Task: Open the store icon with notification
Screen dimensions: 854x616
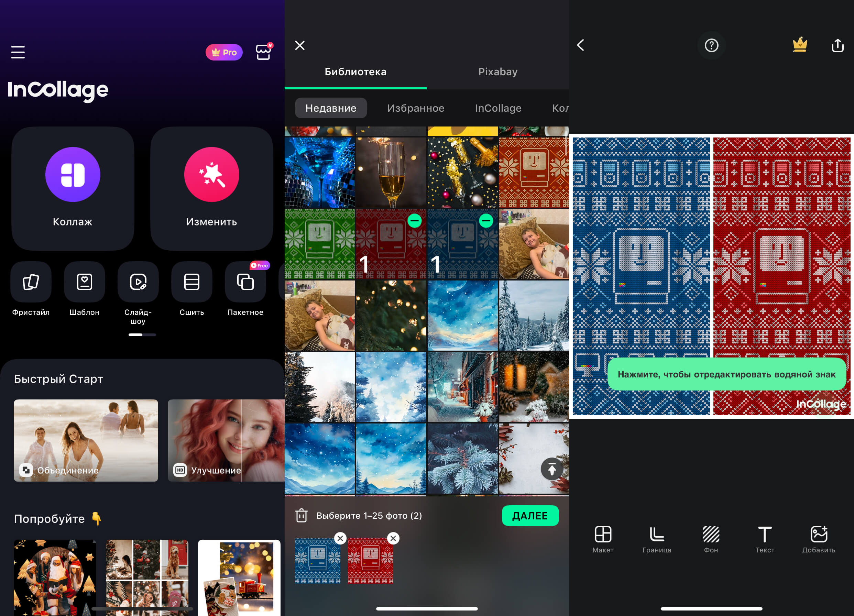Action: click(263, 52)
